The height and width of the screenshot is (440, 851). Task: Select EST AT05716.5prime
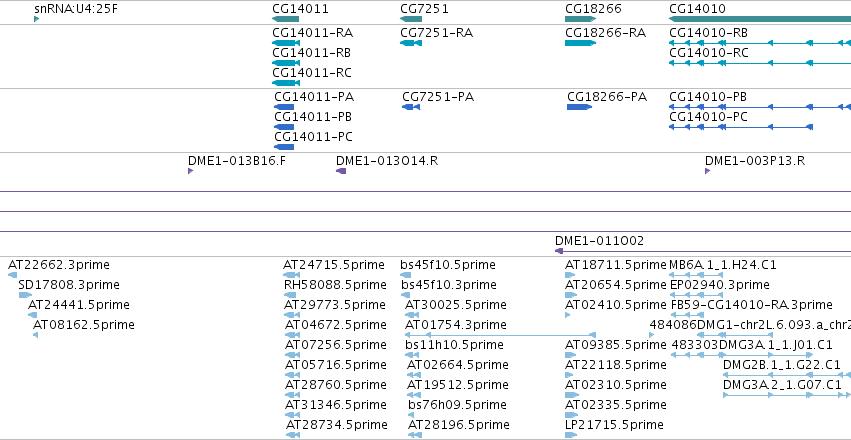336,365
